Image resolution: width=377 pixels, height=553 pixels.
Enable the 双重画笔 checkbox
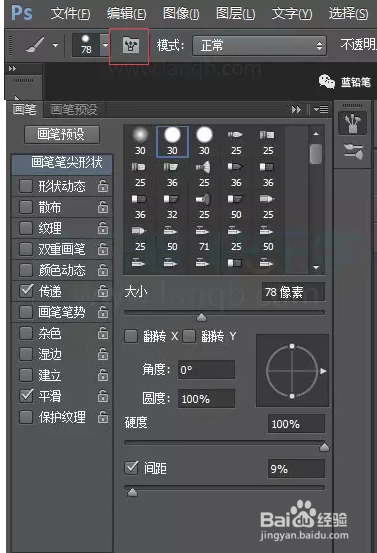pos(26,249)
